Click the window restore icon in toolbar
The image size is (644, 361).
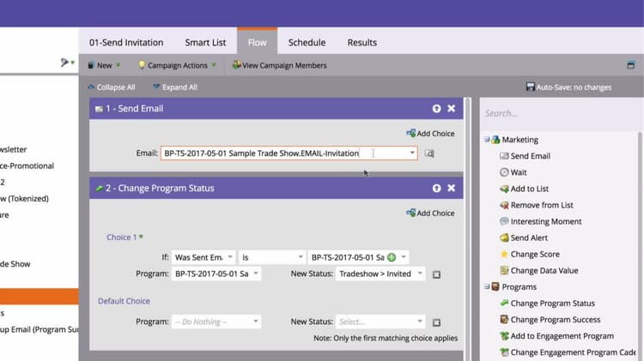pyautogui.click(x=631, y=65)
